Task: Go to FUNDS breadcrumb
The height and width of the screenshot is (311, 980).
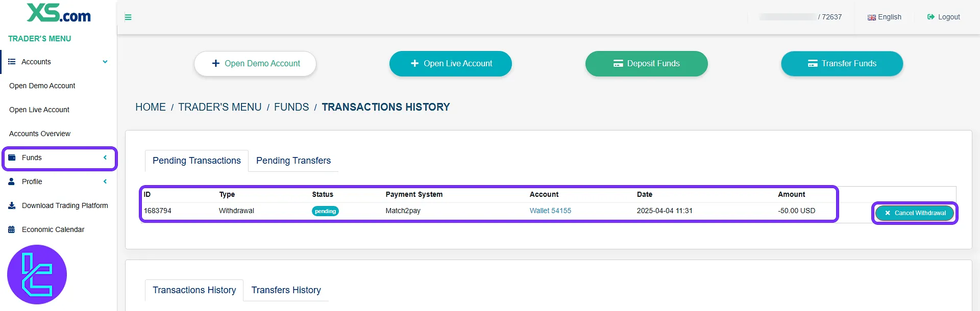Action: [x=291, y=107]
